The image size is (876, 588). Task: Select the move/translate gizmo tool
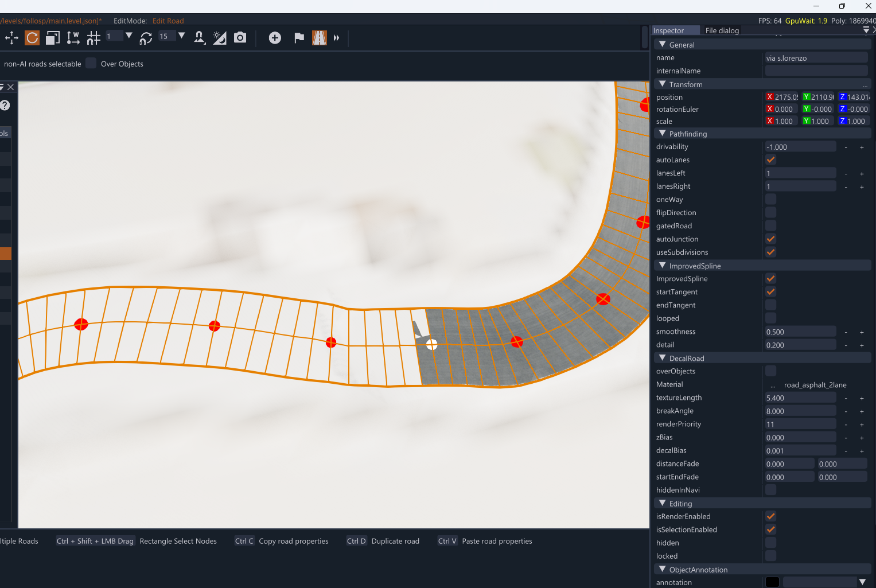point(11,38)
